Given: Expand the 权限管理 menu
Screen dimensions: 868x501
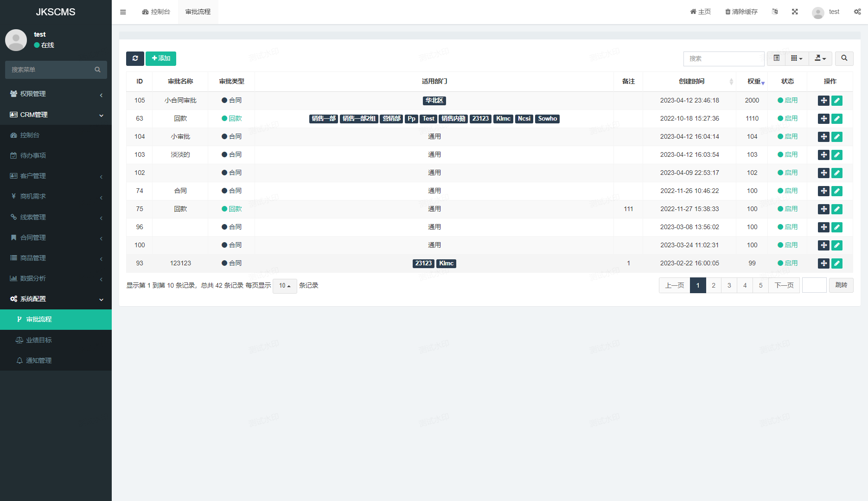Looking at the screenshot, I should coord(56,94).
